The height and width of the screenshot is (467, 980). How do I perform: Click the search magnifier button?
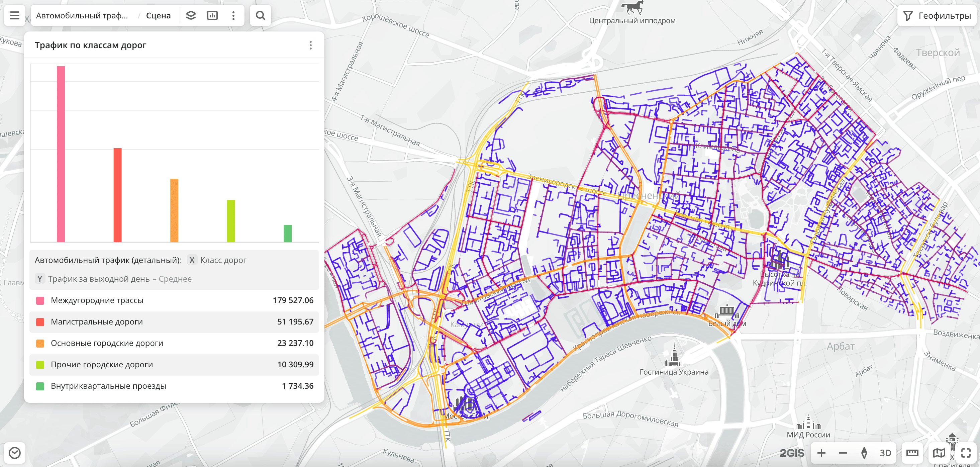pos(260,16)
